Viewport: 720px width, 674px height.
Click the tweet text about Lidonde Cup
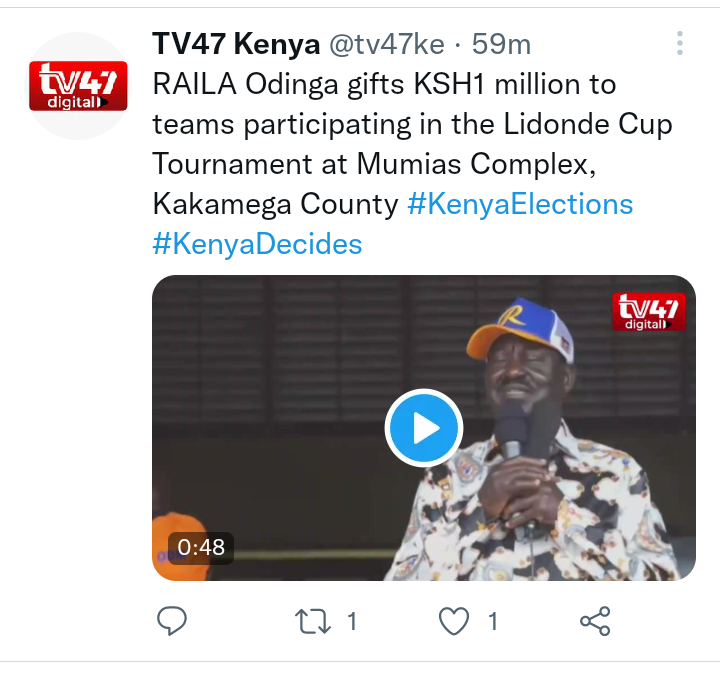coord(412,144)
